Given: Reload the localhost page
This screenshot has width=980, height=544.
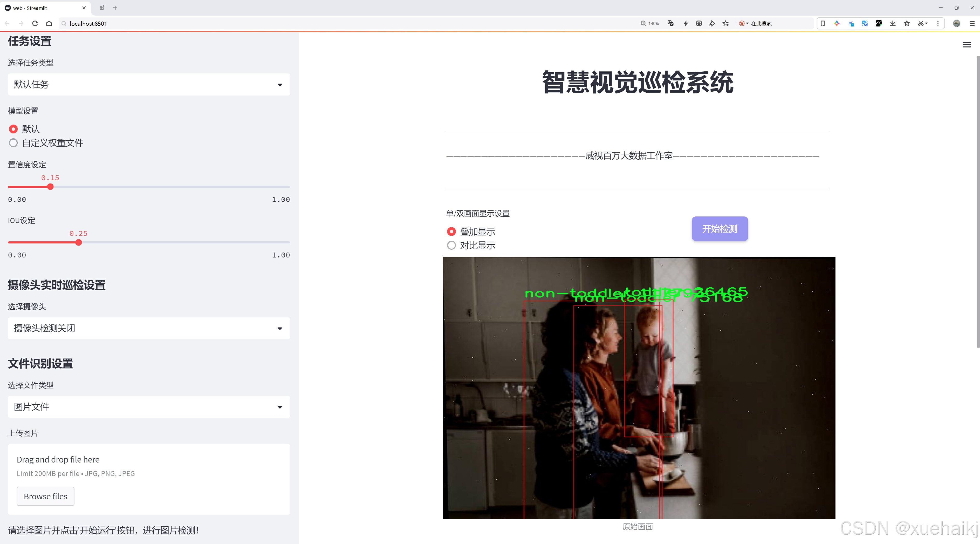Looking at the screenshot, I should 35,24.
